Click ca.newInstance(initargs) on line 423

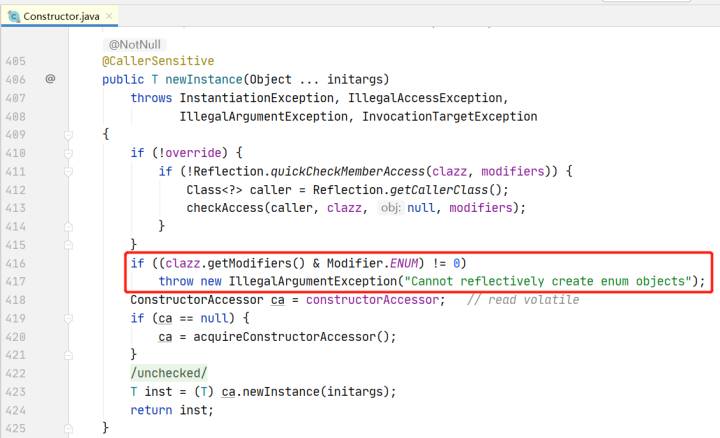(x=305, y=392)
